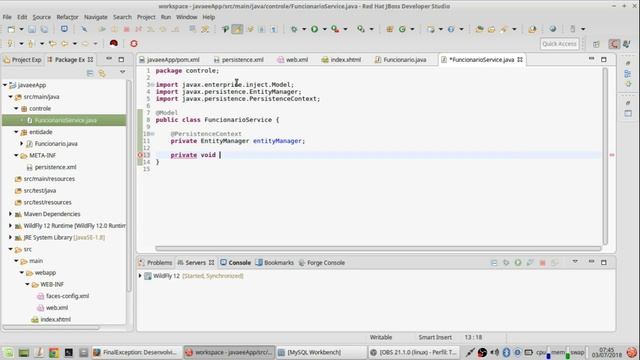Switch to the index.xhtml editor tab
This screenshot has width=640, height=360.
point(341,60)
